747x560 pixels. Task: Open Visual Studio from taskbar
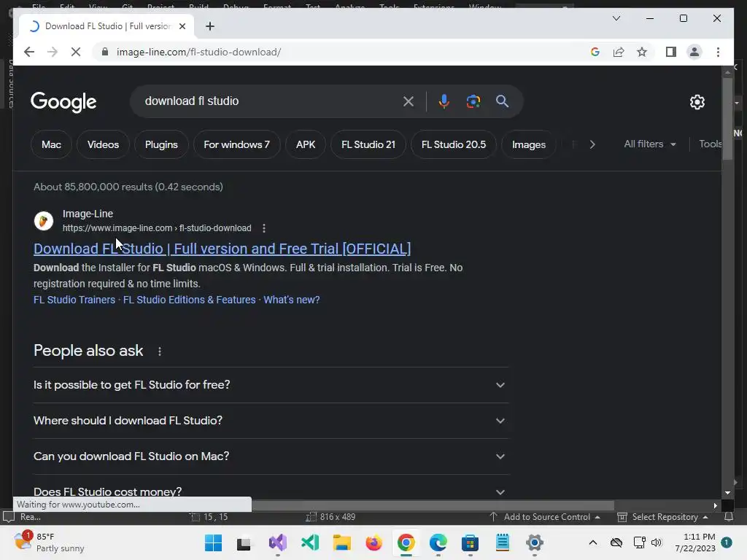(278, 542)
